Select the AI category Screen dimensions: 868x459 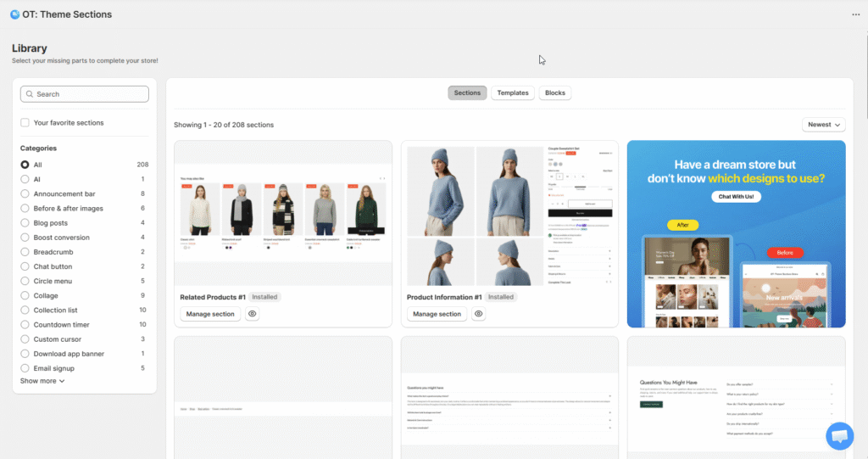[25, 179]
